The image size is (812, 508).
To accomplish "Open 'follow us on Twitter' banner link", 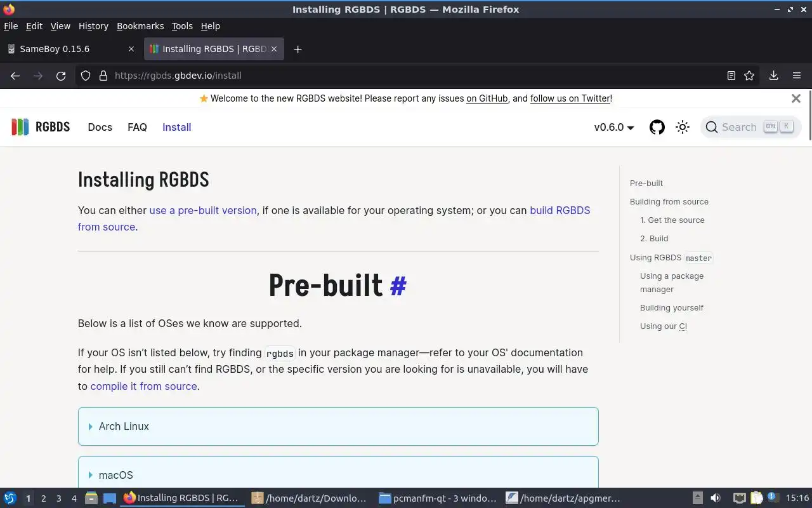I will [x=570, y=98].
